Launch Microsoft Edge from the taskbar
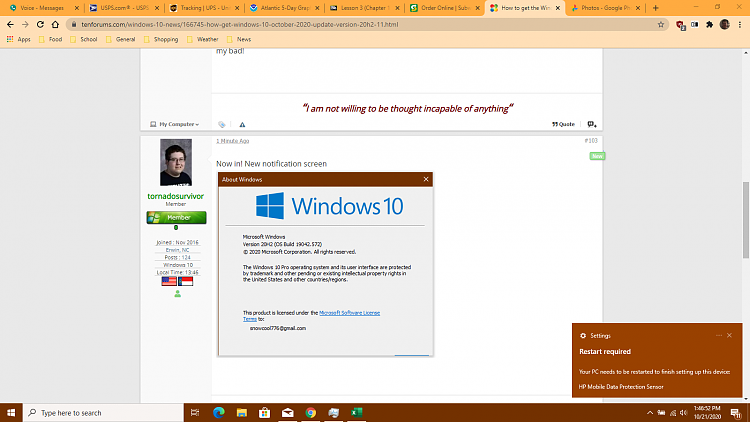Image resolution: width=750 pixels, height=422 pixels. (219, 412)
